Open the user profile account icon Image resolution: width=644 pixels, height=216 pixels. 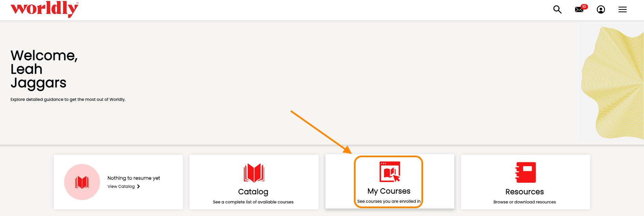[x=601, y=10]
